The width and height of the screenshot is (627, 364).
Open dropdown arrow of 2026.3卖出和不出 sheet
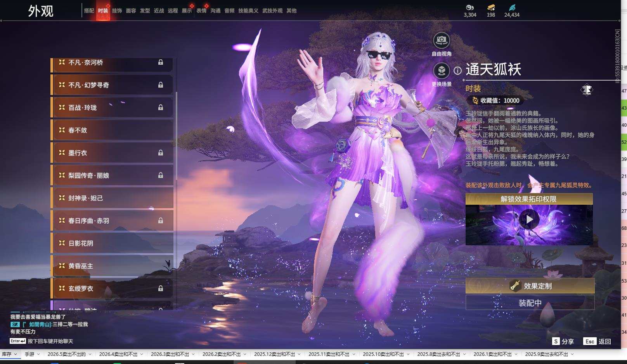pyautogui.click(x=193, y=354)
